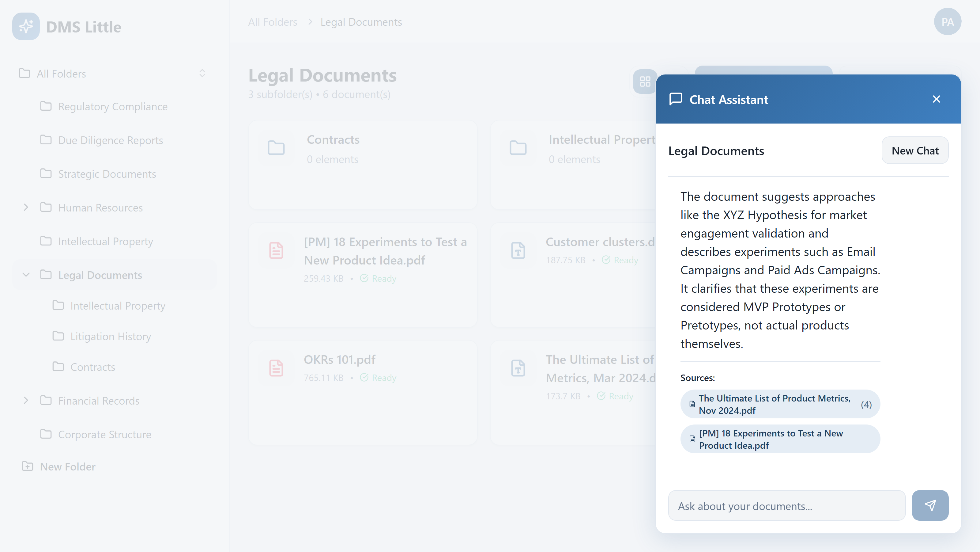Screen dimensions: 980x552
Task: Click the OKRs 101.pdf file icon
Action: click(276, 368)
